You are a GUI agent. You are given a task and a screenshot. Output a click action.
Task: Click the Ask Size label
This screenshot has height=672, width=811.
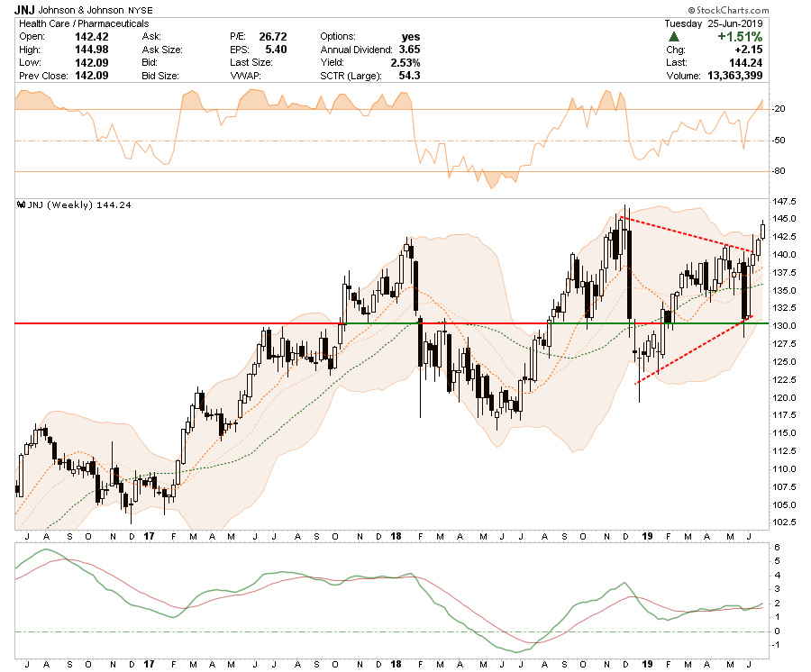click(x=162, y=50)
